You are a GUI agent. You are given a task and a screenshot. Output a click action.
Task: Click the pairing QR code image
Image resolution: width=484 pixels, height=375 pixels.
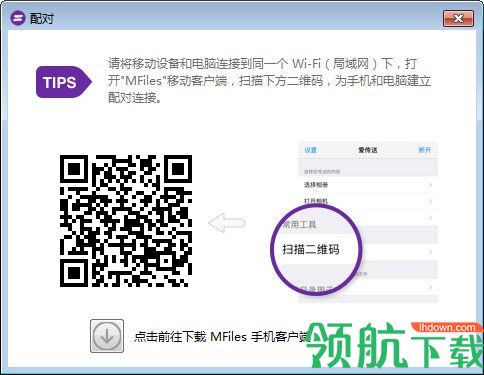(126, 221)
